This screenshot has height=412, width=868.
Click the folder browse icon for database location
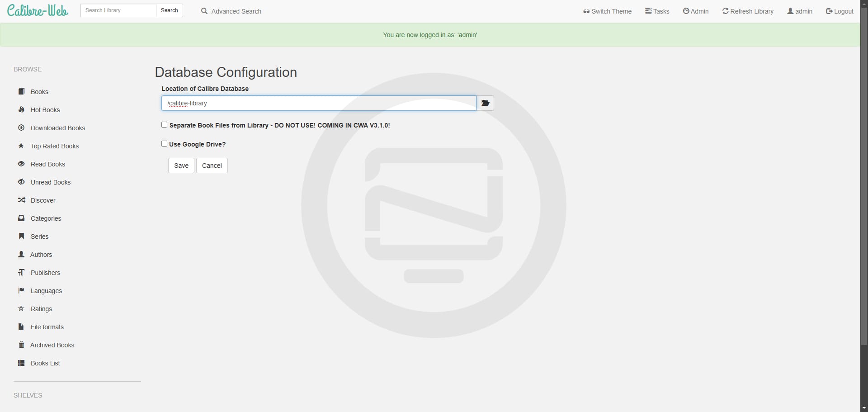486,103
